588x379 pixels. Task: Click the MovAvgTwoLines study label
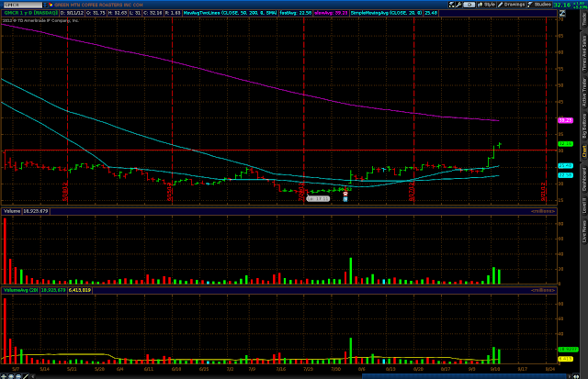point(230,13)
